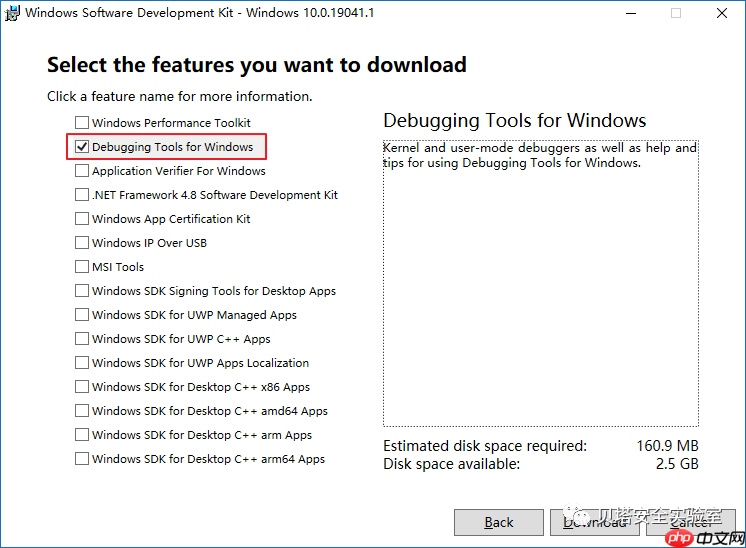Select Windows SDK for Desktop C++ x86 Apps checkbox

[x=82, y=387]
